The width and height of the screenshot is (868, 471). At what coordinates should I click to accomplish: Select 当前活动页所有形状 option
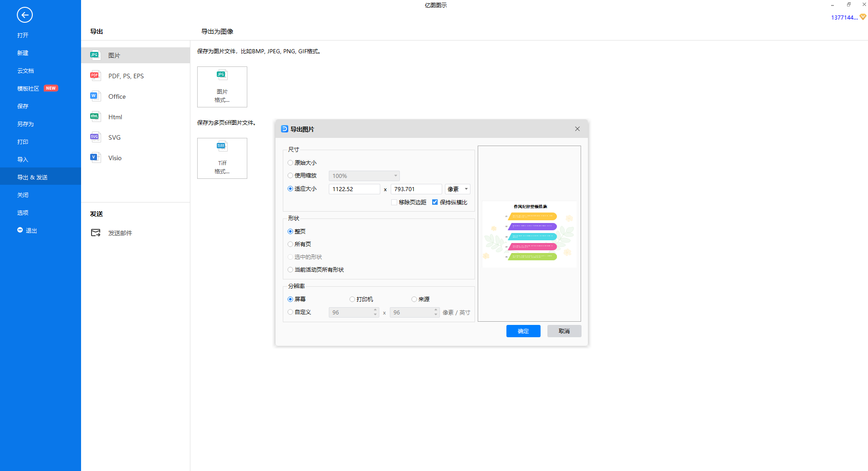coord(290,269)
